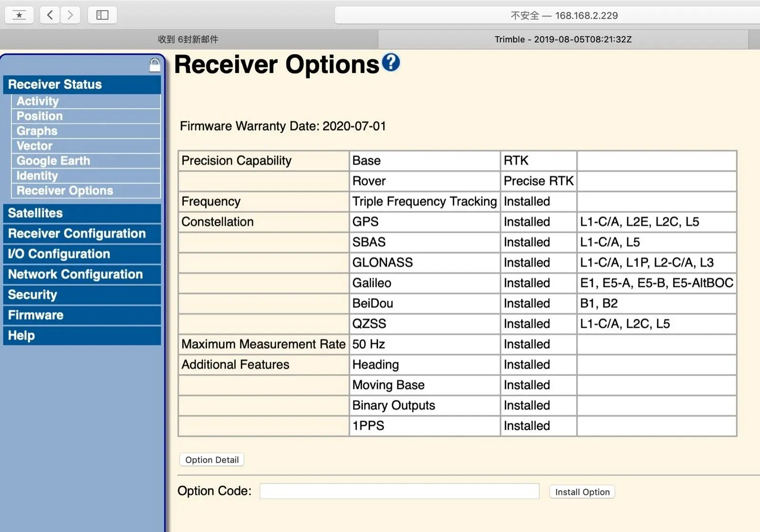Image resolution: width=760 pixels, height=532 pixels.
Task: Click the Binary Outputs feature cell
Action: [x=425, y=406]
